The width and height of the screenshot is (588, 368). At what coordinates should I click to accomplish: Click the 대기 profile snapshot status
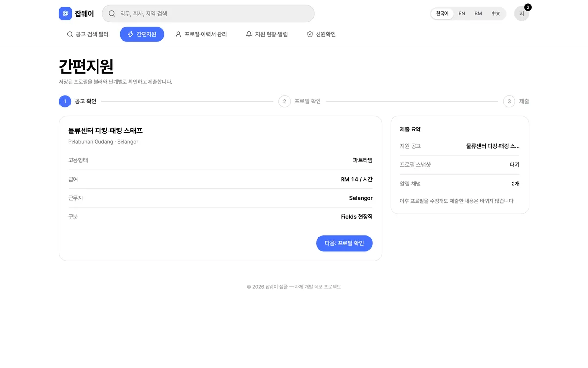pyautogui.click(x=515, y=165)
